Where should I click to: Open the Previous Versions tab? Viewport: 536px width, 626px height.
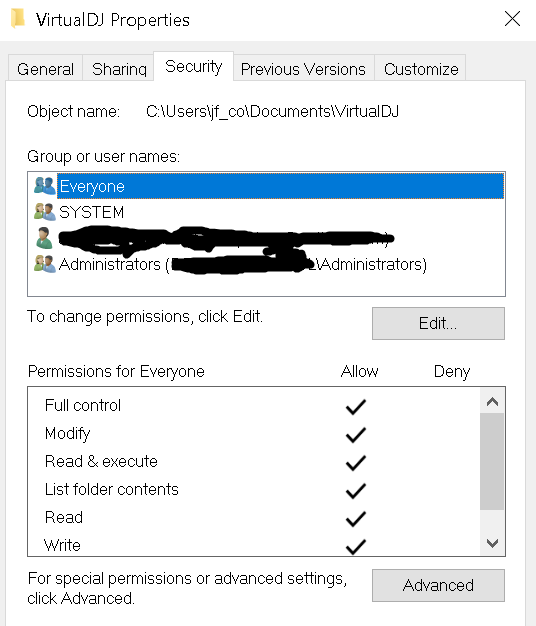tap(303, 69)
